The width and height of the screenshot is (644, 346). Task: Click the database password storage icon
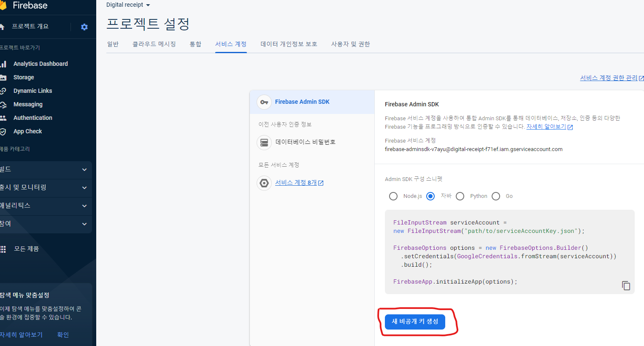pyautogui.click(x=264, y=142)
